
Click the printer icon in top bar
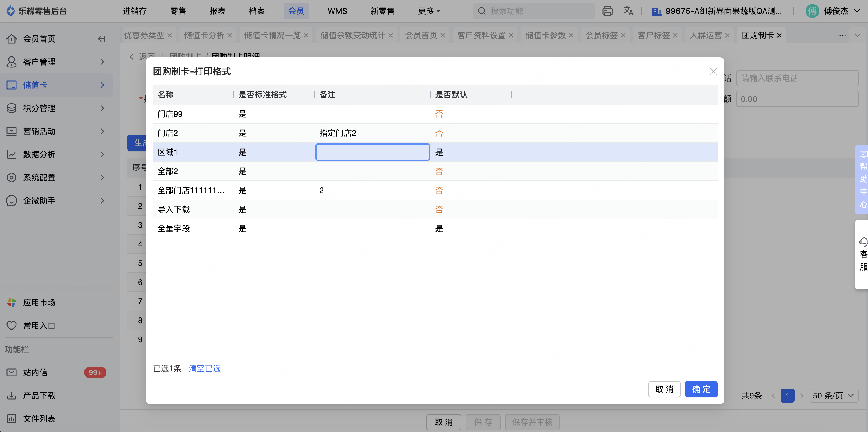(x=607, y=11)
